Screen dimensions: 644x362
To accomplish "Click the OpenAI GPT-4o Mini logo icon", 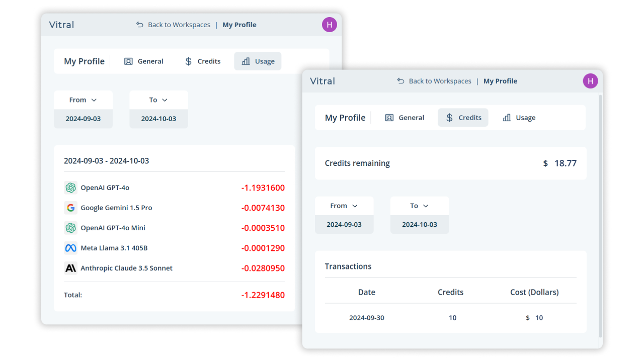I will pyautogui.click(x=70, y=228).
